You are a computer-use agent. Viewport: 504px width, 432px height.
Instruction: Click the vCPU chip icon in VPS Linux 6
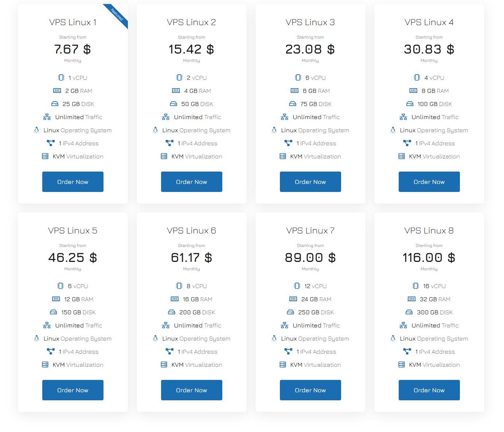click(179, 286)
